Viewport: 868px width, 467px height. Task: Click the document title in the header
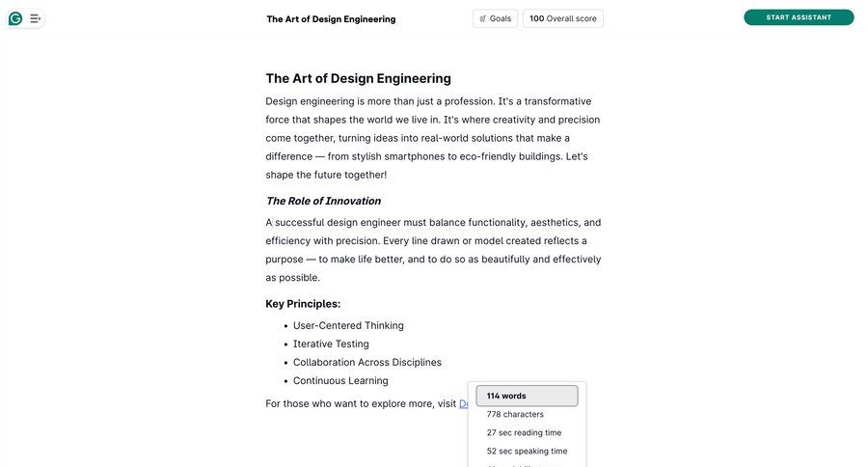[x=331, y=19]
